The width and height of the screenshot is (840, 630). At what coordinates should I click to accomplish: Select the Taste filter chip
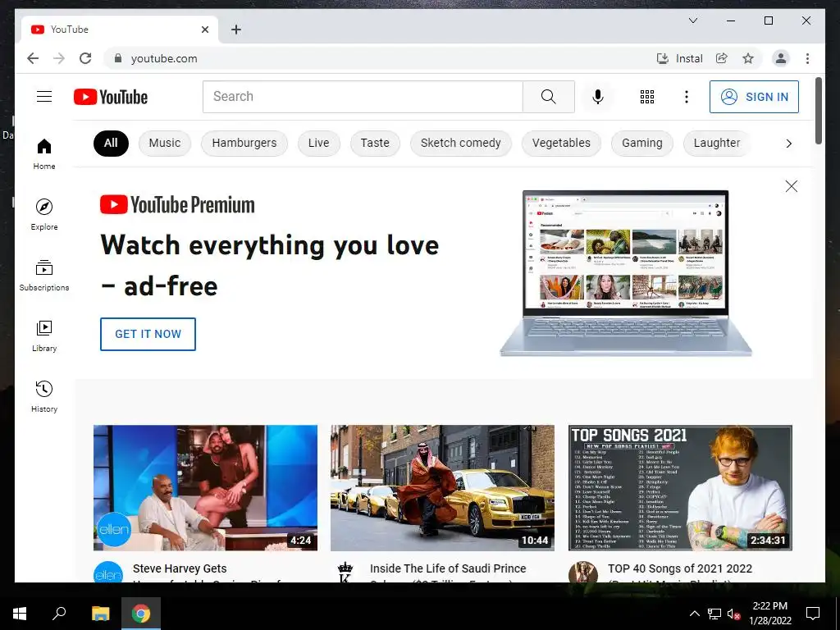tap(375, 143)
